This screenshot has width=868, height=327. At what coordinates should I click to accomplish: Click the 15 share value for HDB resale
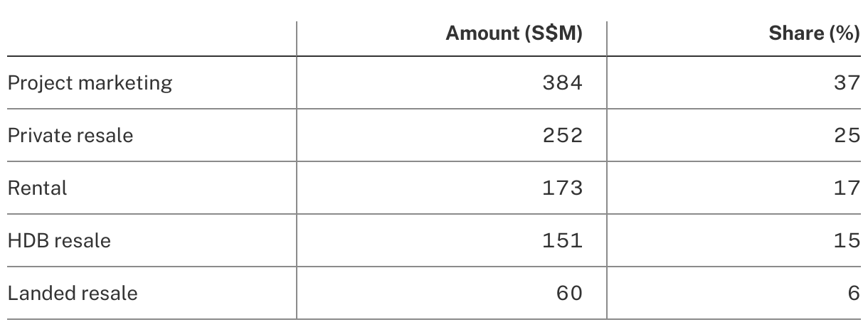(x=847, y=240)
